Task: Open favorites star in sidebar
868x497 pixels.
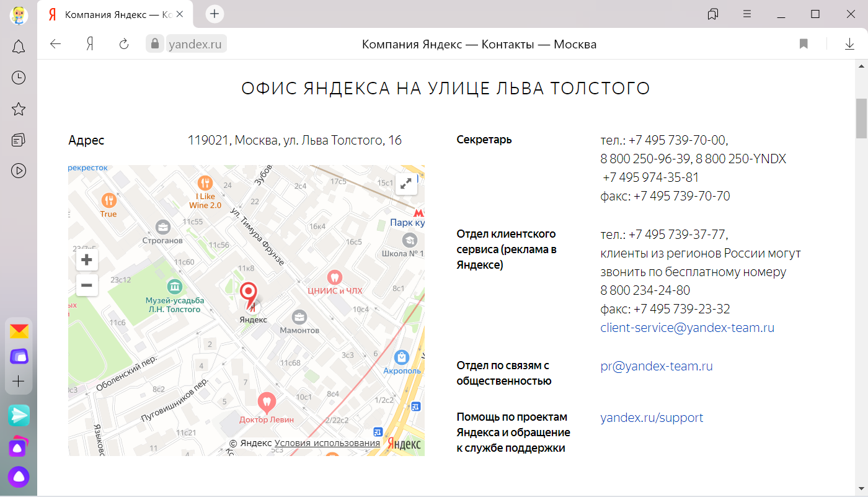Action: (x=19, y=109)
